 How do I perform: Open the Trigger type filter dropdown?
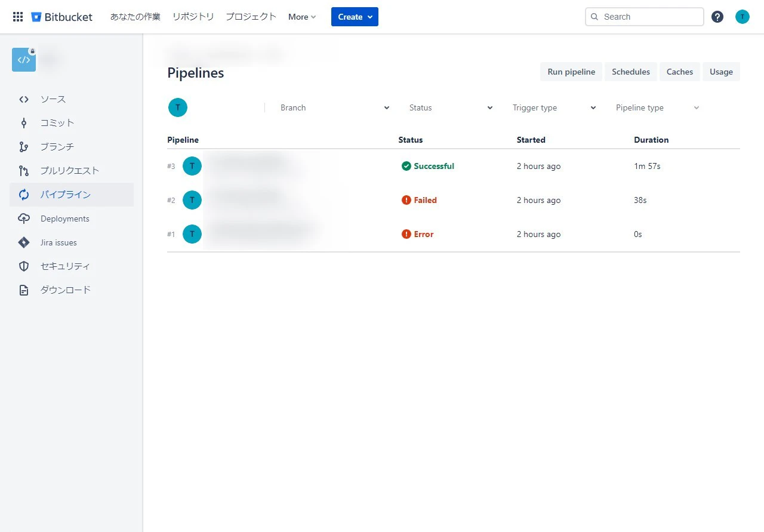coord(554,107)
